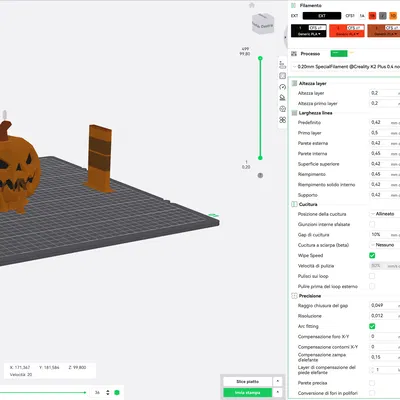The image size is (400, 400).
Task: Enable the Pulisci sui loop checkbox
Action: point(372,276)
